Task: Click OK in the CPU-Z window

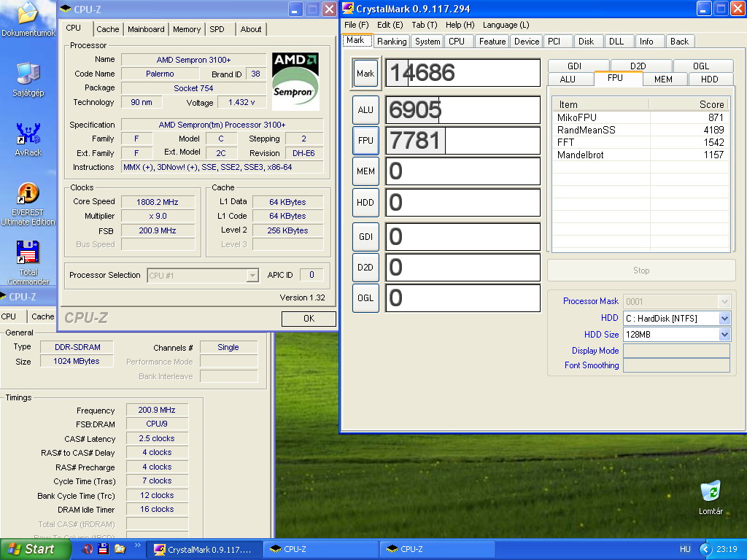Action: 309,319
